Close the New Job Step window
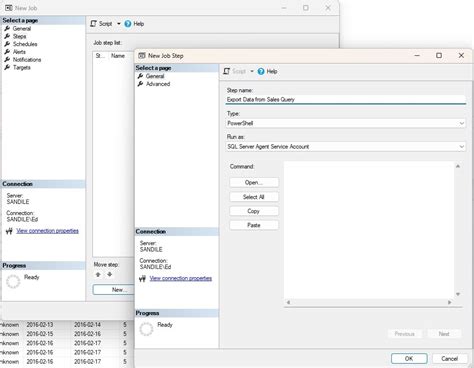Viewport: 474px width, 368px height. (461, 55)
